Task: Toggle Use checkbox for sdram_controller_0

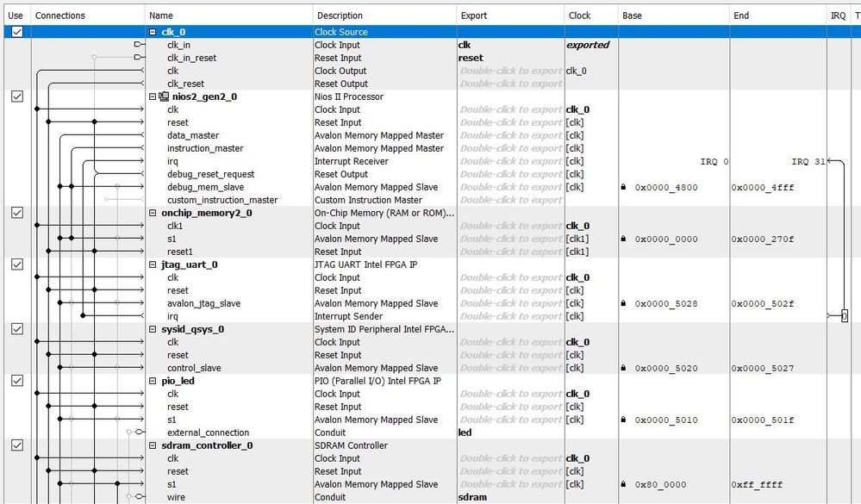Action: click(x=17, y=445)
